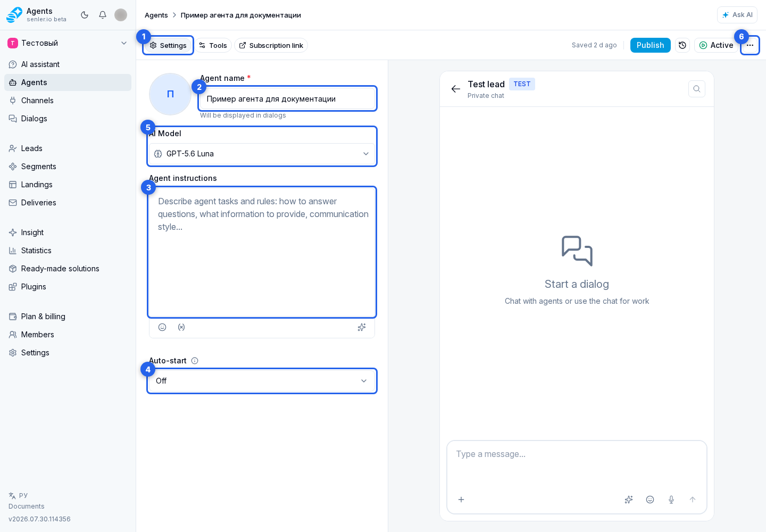Show the Auto-start info tooltip icon
The image size is (766, 532).
(x=195, y=361)
